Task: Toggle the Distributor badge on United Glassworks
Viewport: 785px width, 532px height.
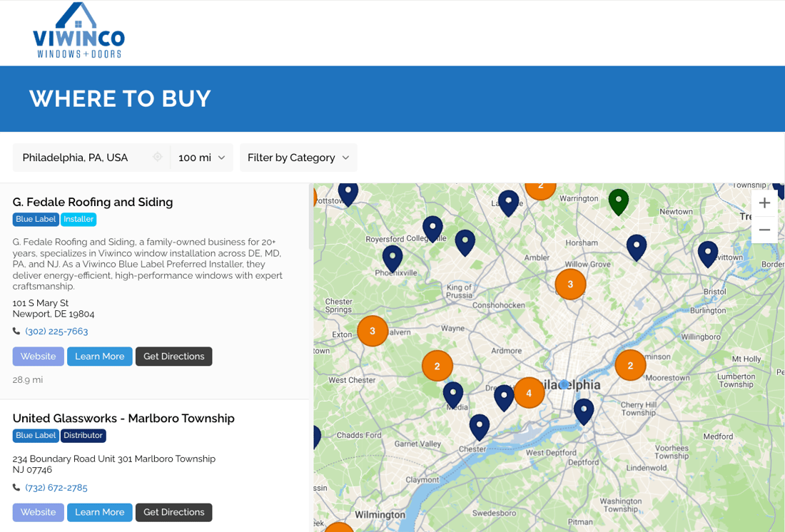Action: tap(83, 435)
